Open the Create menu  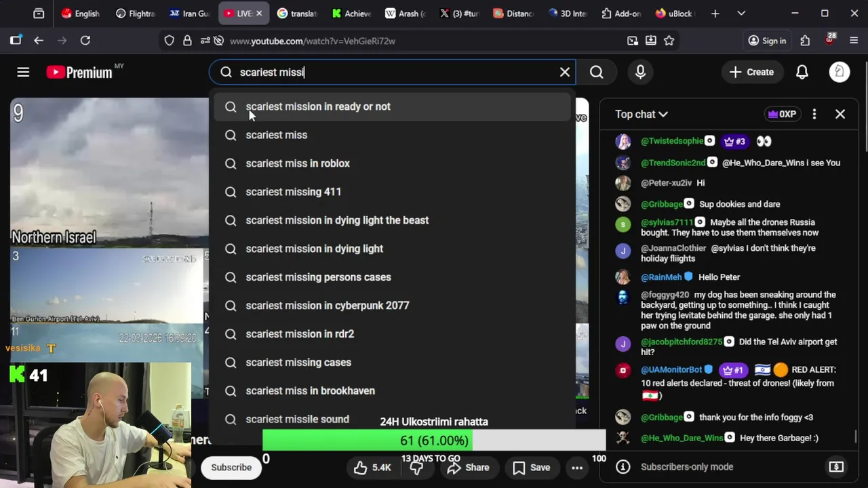(751, 72)
